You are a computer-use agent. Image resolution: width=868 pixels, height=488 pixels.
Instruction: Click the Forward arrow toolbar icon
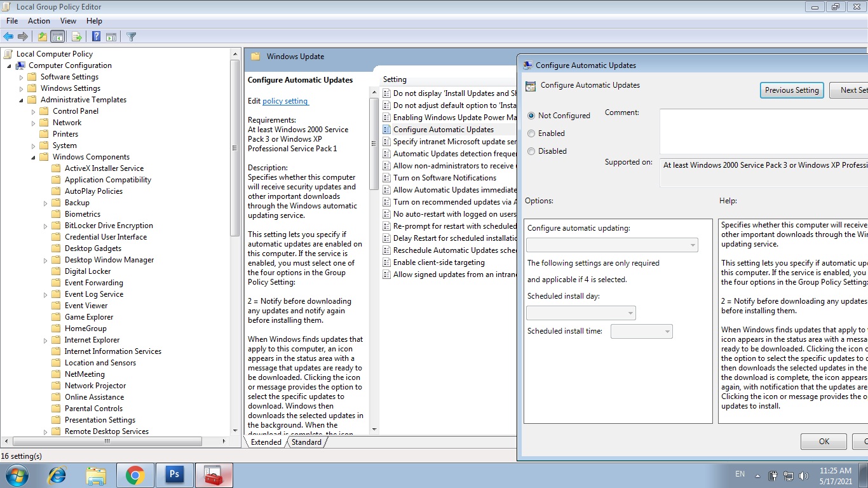point(23,37)
